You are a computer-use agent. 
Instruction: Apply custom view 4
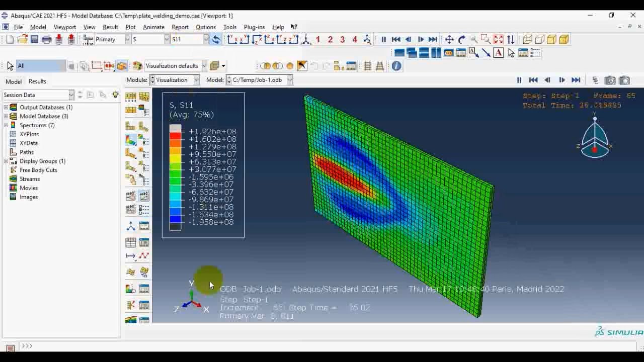pyautogui.click(x=355, y=39)
